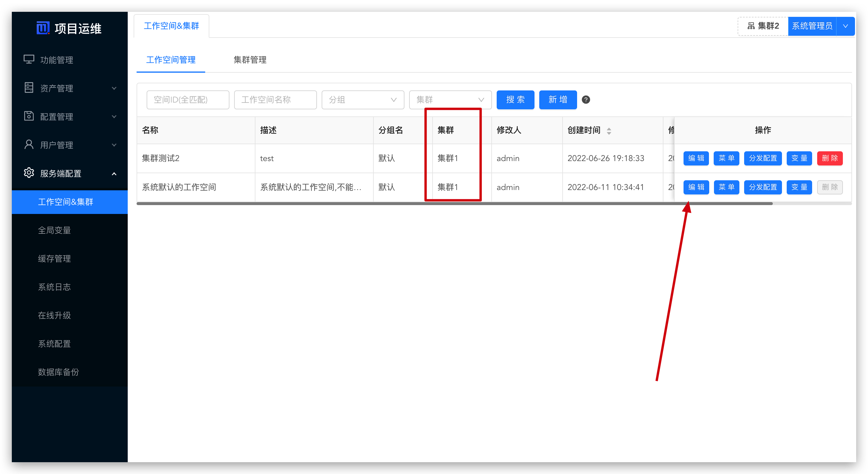
Task: Switch to the 集群管理 tab
Action: pos(250,60)
